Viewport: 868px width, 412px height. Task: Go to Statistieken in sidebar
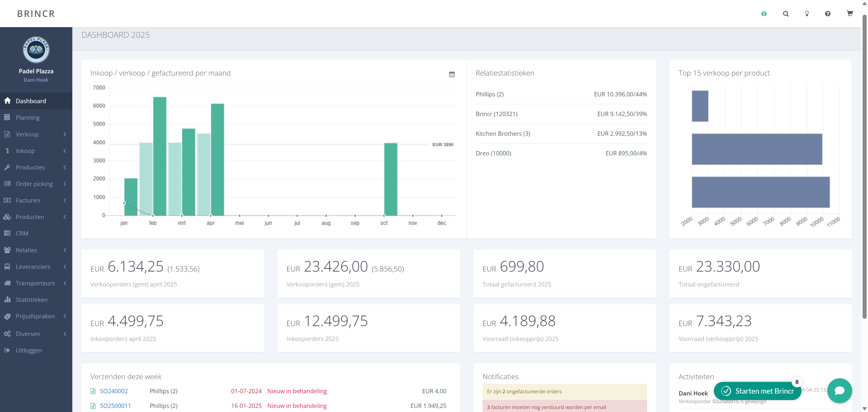click(32, 300)
